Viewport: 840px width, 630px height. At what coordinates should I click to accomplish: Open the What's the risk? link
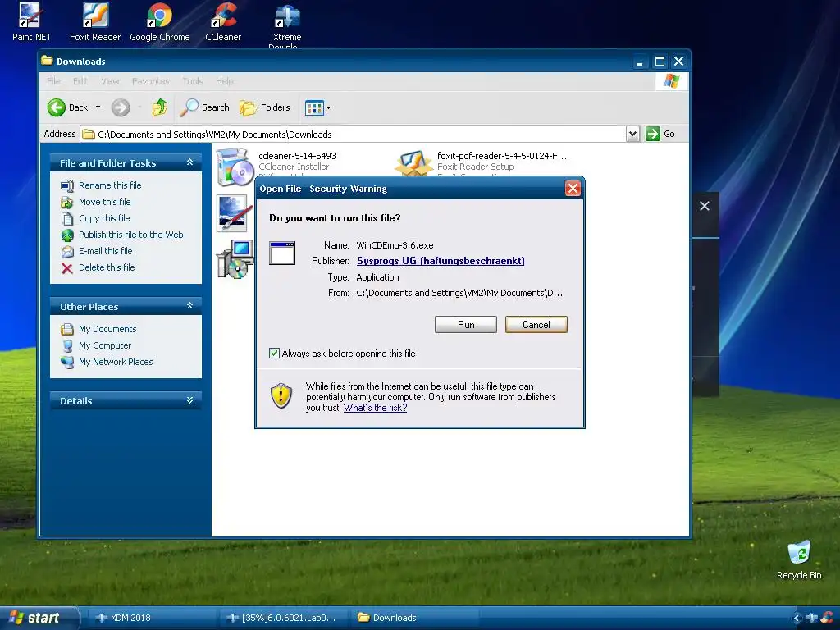(375, 408)
